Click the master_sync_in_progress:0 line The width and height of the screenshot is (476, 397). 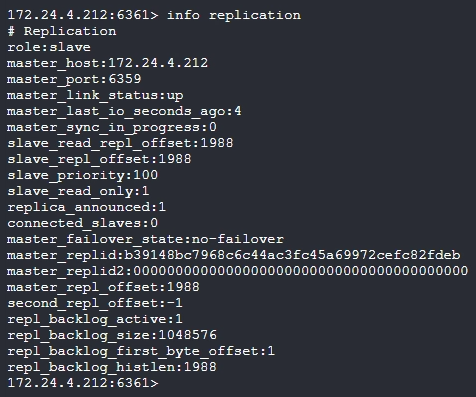(x=112, y=127)
